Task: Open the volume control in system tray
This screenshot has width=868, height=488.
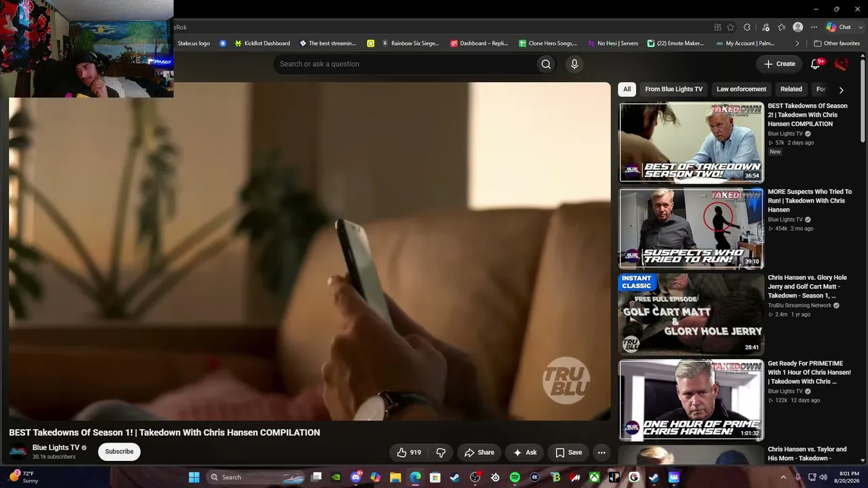Action: [x=823, y=477]
